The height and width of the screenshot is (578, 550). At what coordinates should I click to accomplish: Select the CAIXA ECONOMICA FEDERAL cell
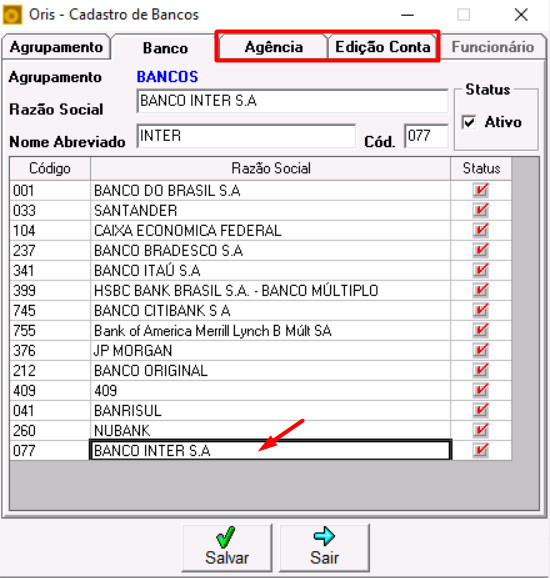pos(271,230)
